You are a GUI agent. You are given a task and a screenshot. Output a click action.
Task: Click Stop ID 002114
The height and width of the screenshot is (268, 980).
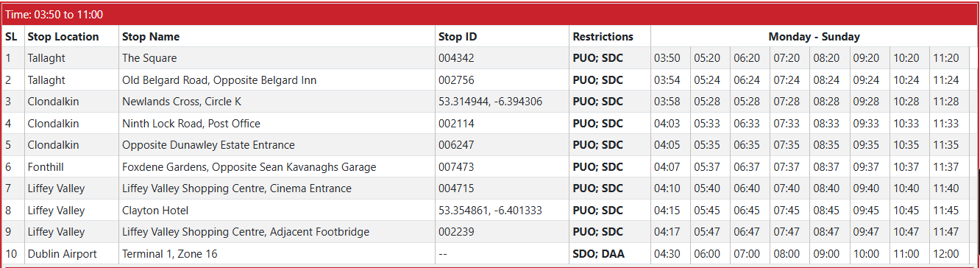coord(457,123)
